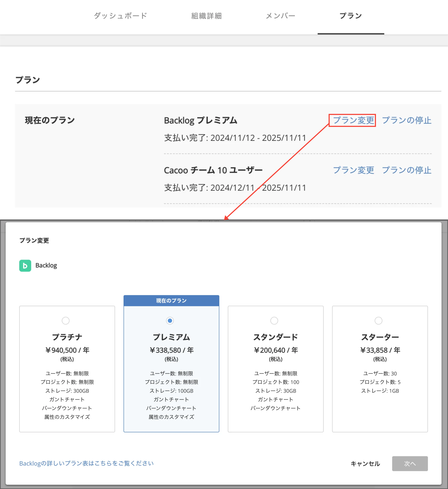
Task: Switch to the 組織詳細 tab
Action: pos(206,16)
